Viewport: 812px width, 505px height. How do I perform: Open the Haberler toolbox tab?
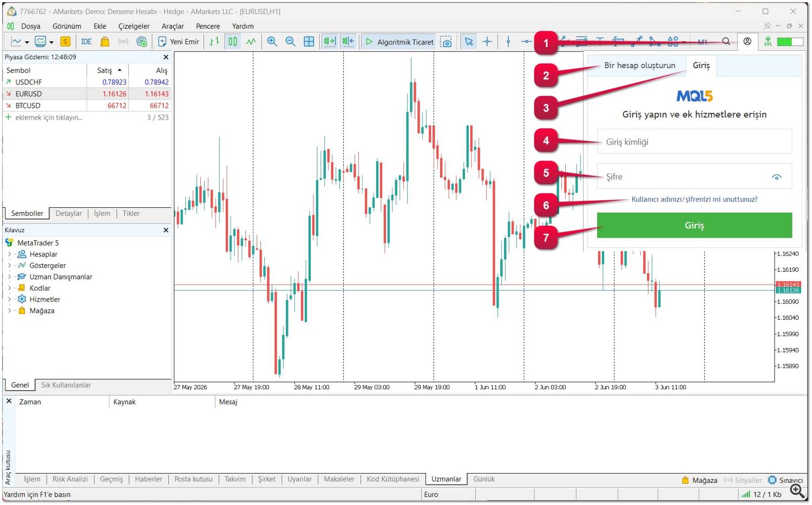point(148,479)
